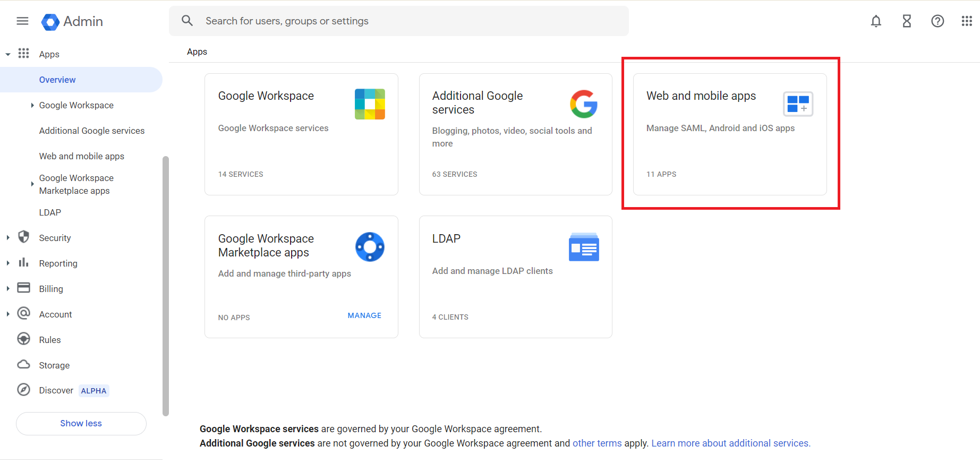Click the sidebar vertical scrollbar
This screenshot has width=980, height=463.
(166, 286)
